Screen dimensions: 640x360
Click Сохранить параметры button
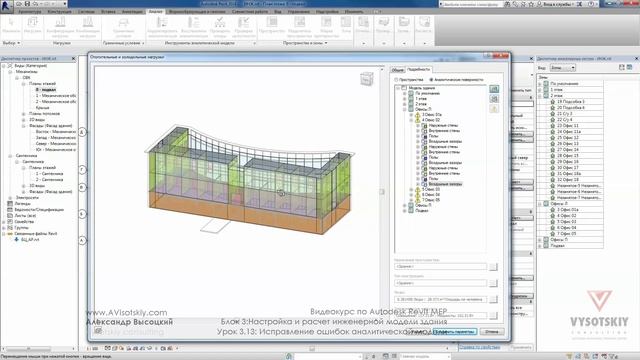(x=455, y=331)
